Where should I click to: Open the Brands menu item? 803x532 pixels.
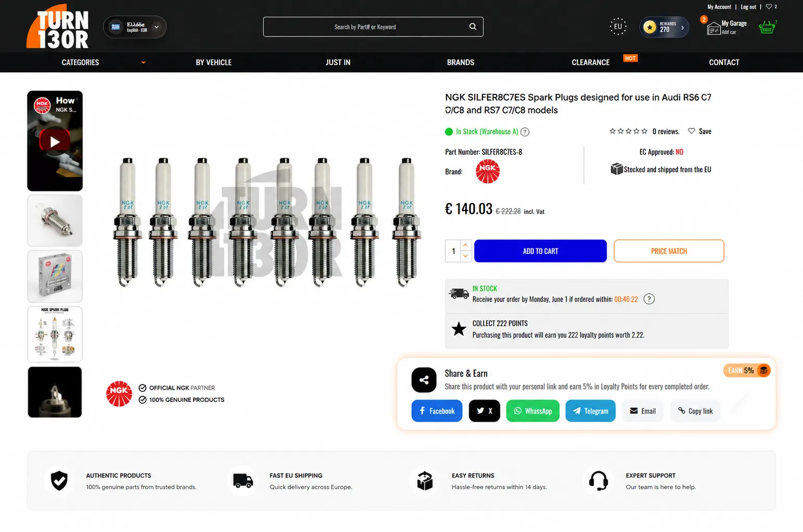[461, 63]
